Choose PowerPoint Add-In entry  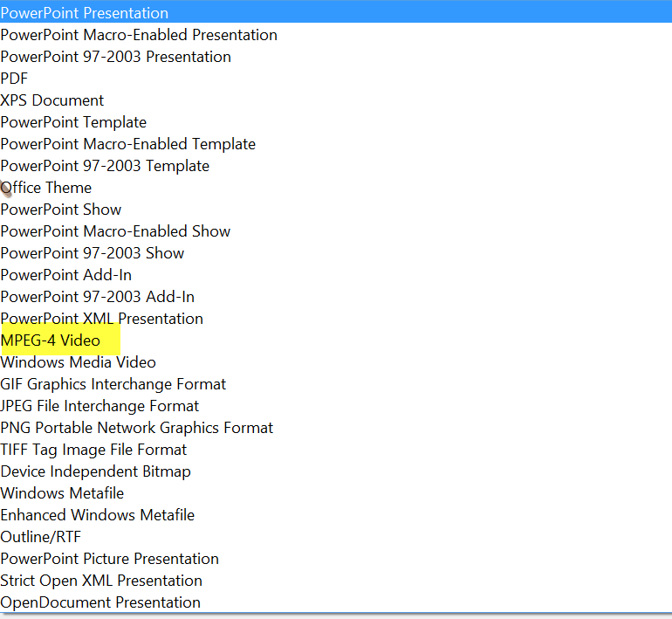point(336,275)
